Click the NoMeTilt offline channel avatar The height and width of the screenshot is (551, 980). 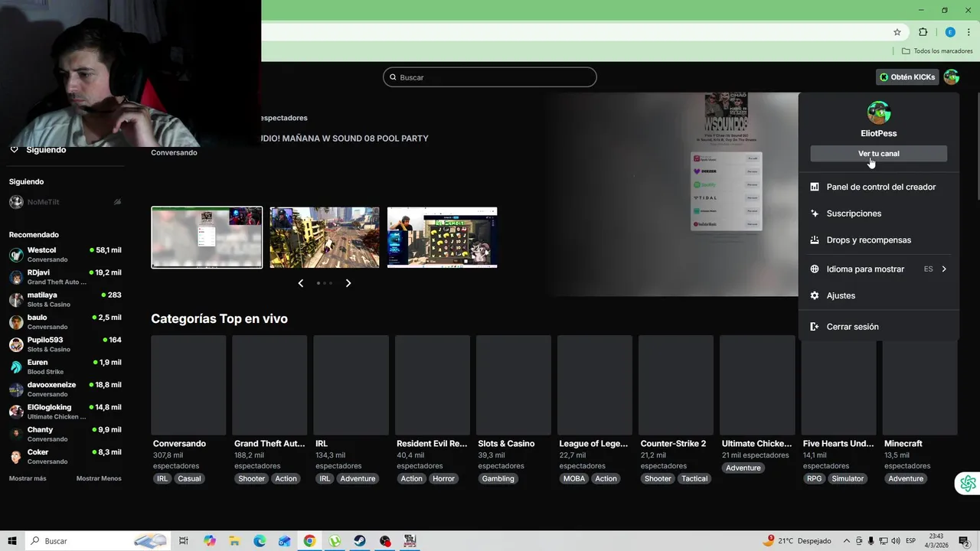point(16,202)
